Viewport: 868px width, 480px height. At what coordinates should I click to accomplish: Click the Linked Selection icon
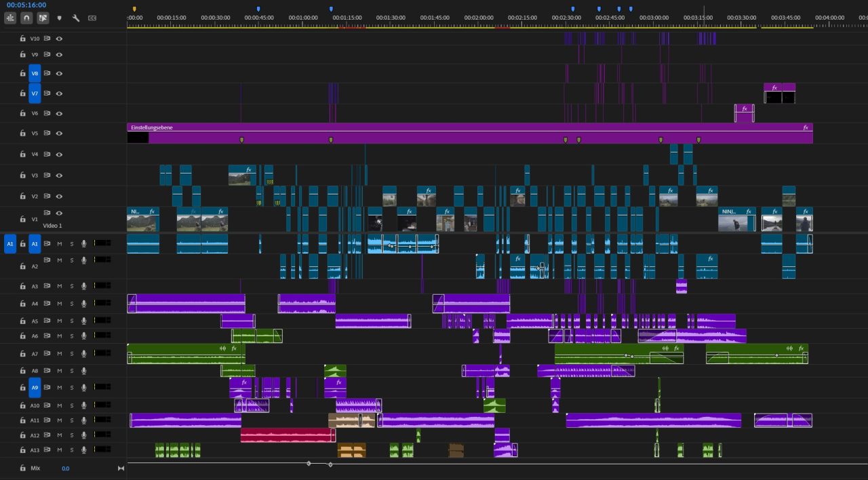click(x=43, y=18)
